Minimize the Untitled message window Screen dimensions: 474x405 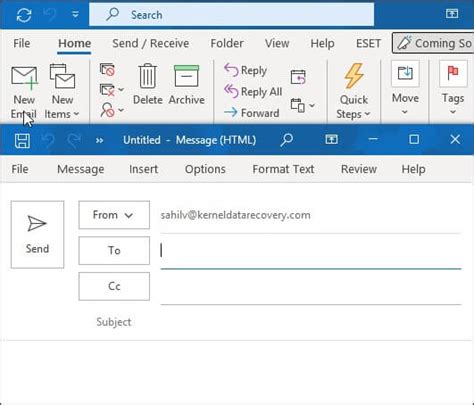point(373,139)
